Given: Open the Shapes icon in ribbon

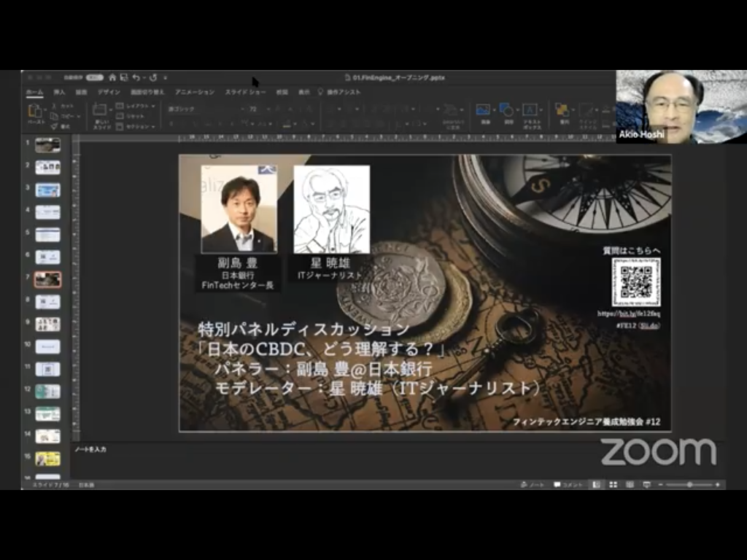Looking at the screenshot, I should (x=506, y=110).
